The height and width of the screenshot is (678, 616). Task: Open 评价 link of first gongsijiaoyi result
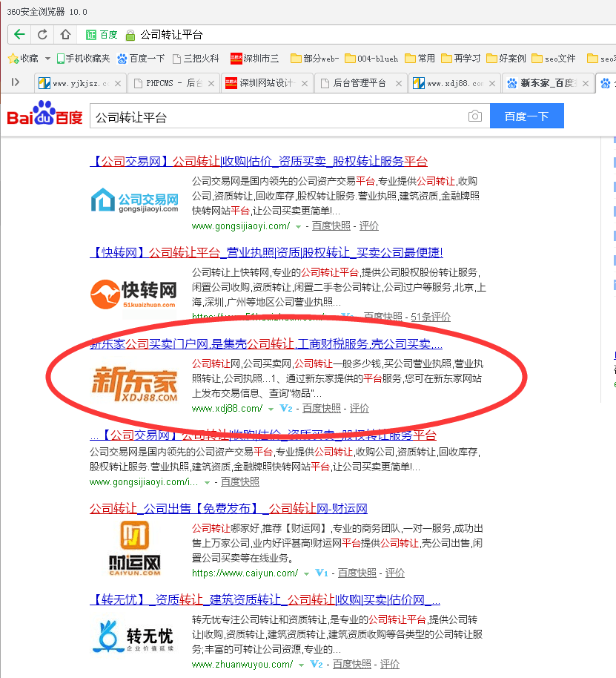(369, 226)
